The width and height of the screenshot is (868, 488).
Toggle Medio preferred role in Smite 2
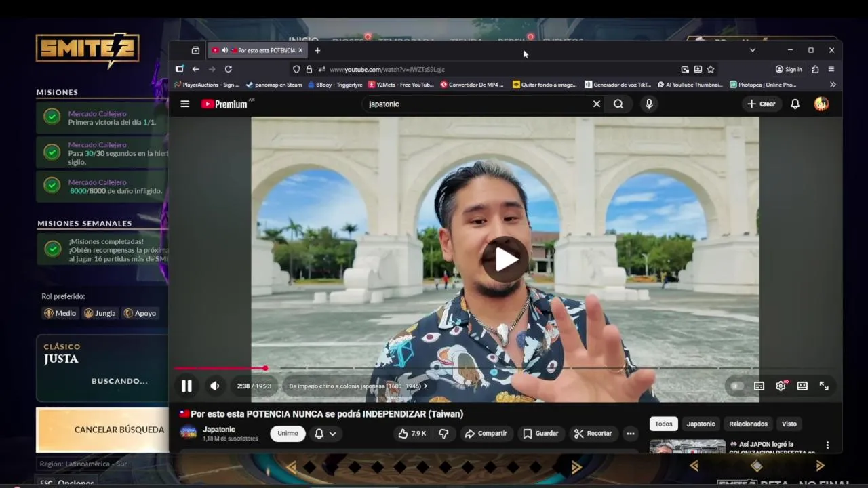coord(60,313)
